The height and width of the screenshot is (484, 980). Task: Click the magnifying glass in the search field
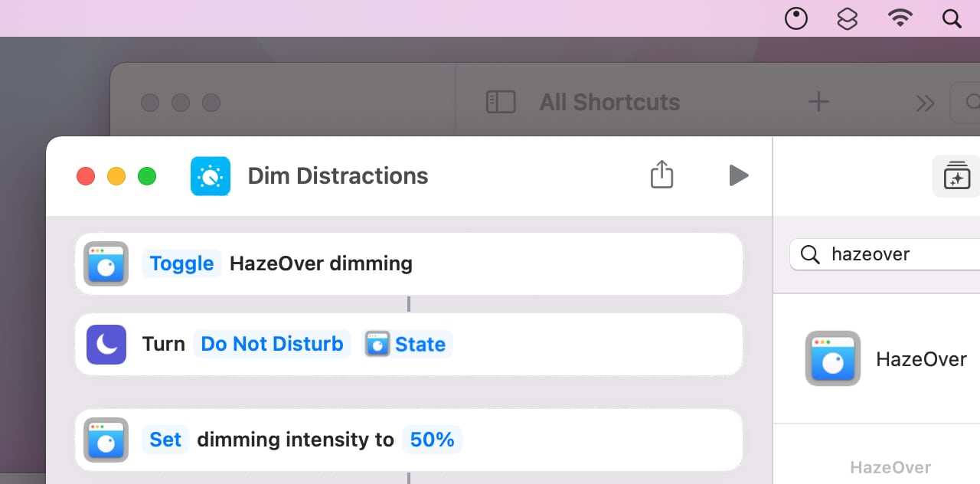(810, 254)
